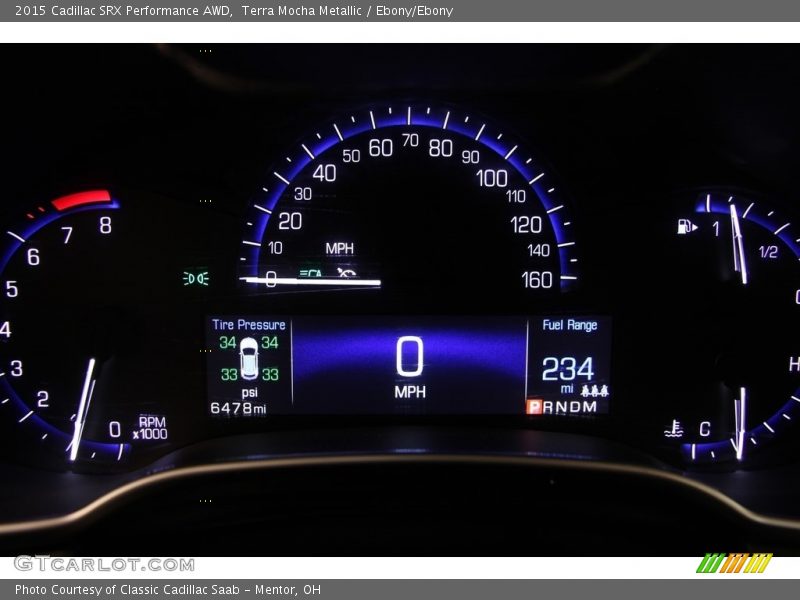Screen dimensions: 800x600
Task: Click the speedometer needle
Action: (x=310, y=281)
